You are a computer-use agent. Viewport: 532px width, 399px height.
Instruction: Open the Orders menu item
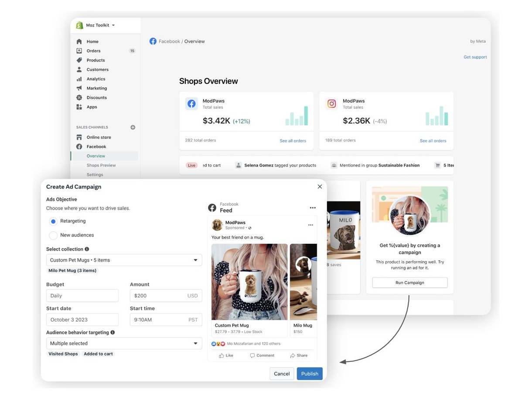click(93, 51)
